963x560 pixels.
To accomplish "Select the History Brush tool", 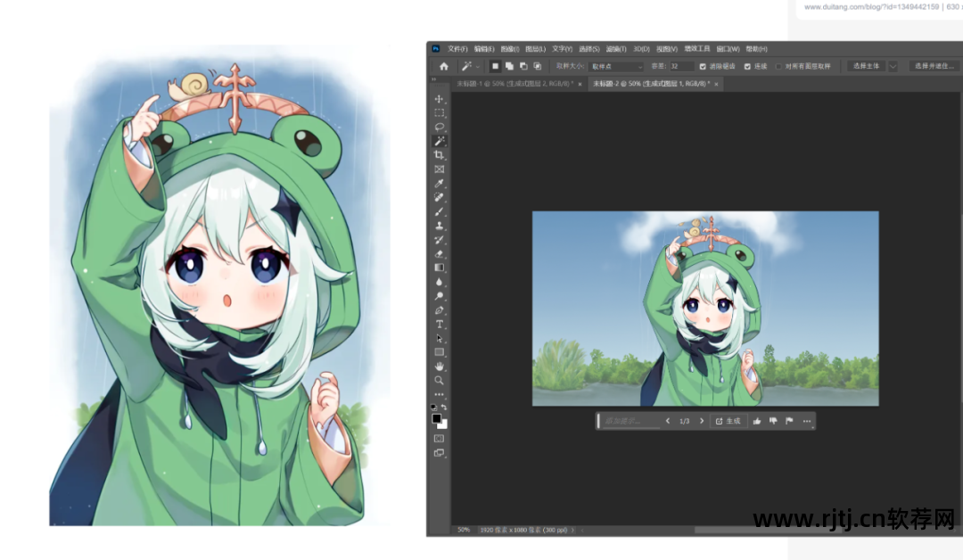I will pyautogui.click(x=439, y=240).
